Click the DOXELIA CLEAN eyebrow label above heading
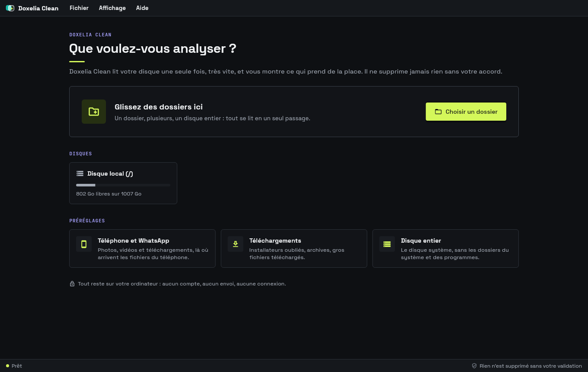588x372 pixels. (90, 35)
